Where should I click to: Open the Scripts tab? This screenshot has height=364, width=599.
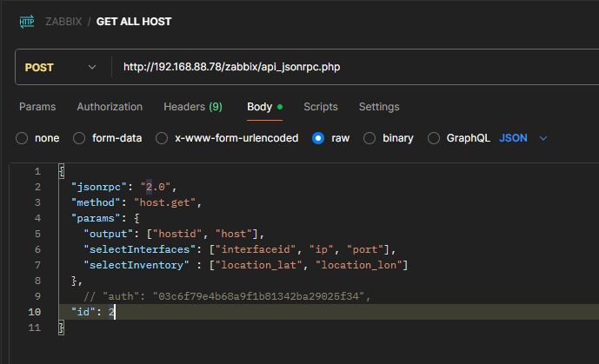pyautogui.click(x=321, y=107)
